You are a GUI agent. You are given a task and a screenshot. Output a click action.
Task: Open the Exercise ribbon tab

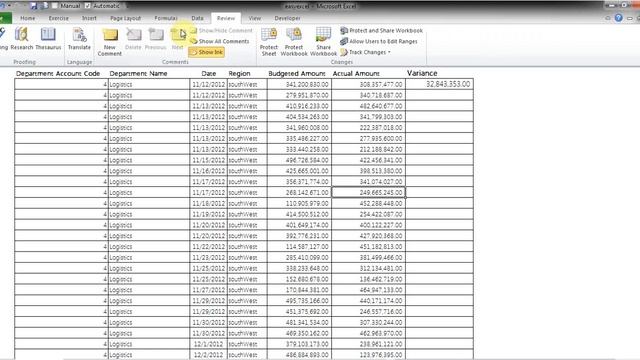click(x=58, y=18)
